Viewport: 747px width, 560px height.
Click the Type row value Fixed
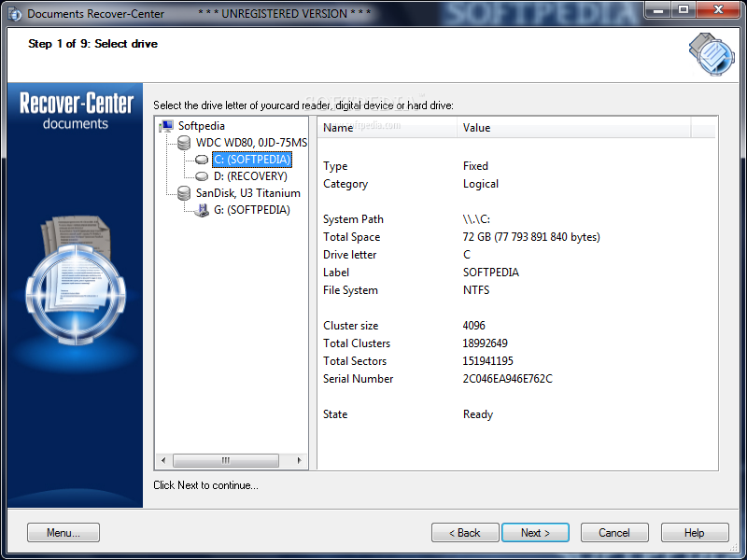(x=475, y=166)
